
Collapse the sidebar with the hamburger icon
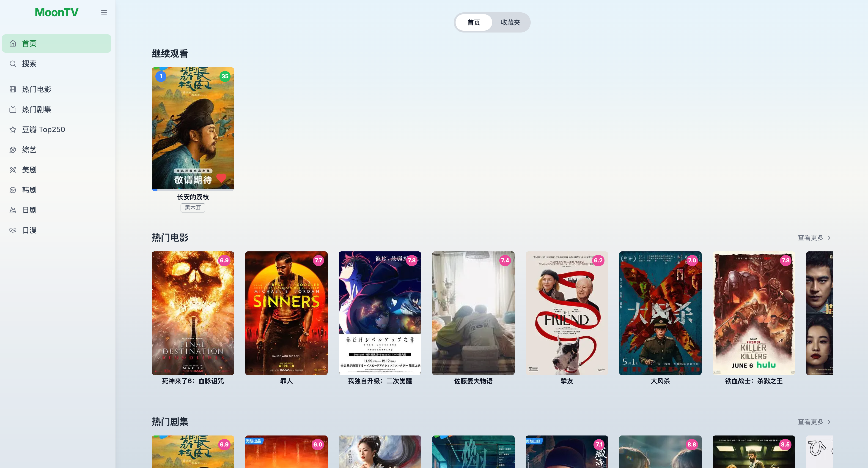[104, 12]
